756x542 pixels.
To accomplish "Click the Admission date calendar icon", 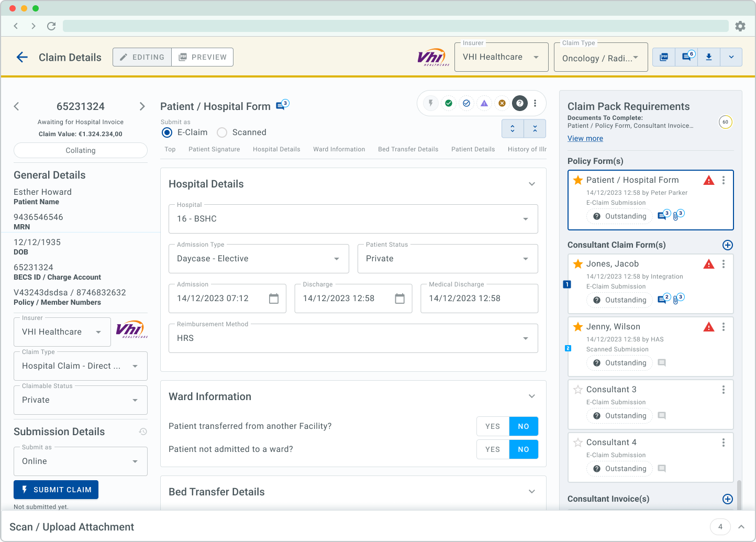I will pos(274,298).
